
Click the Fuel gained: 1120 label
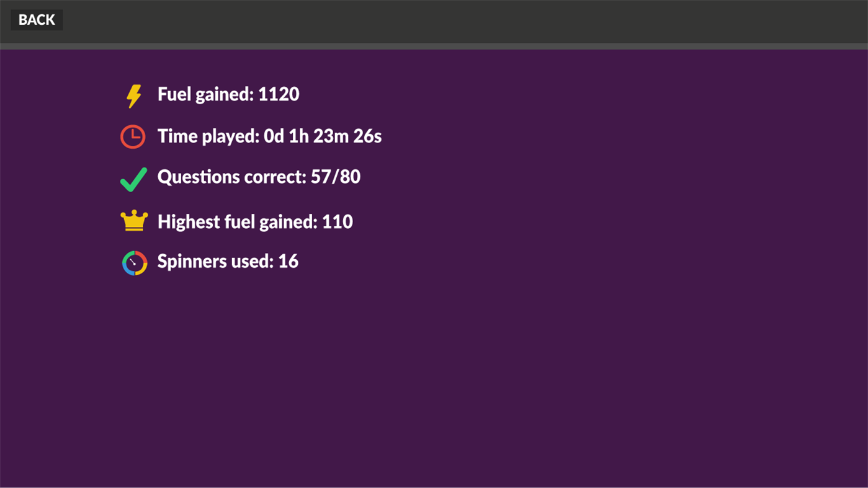click(x=228, y=94)
